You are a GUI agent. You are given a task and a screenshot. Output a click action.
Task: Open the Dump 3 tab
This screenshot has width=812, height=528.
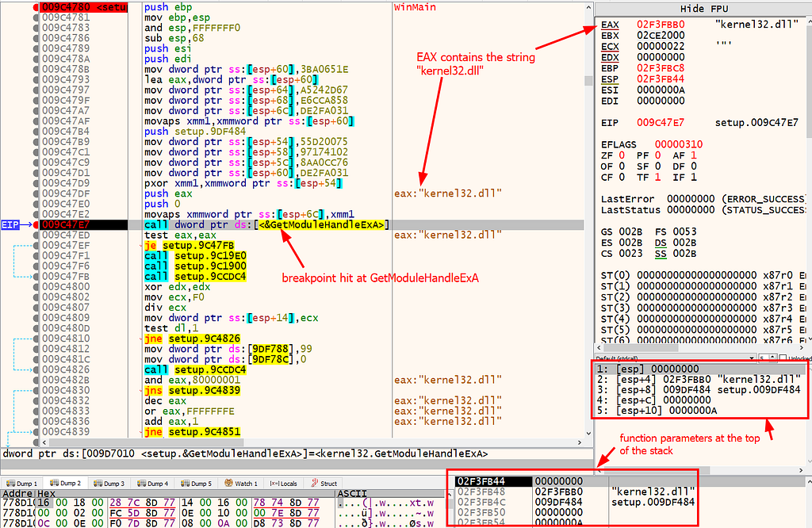pos(109,484)
